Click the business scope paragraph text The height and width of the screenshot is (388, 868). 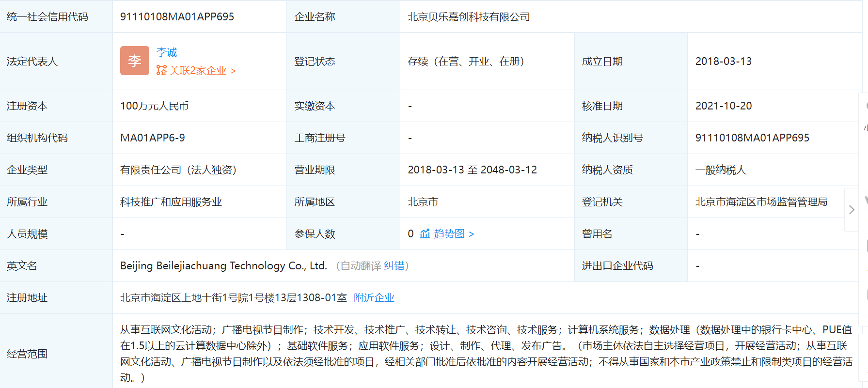coord(486,354)
